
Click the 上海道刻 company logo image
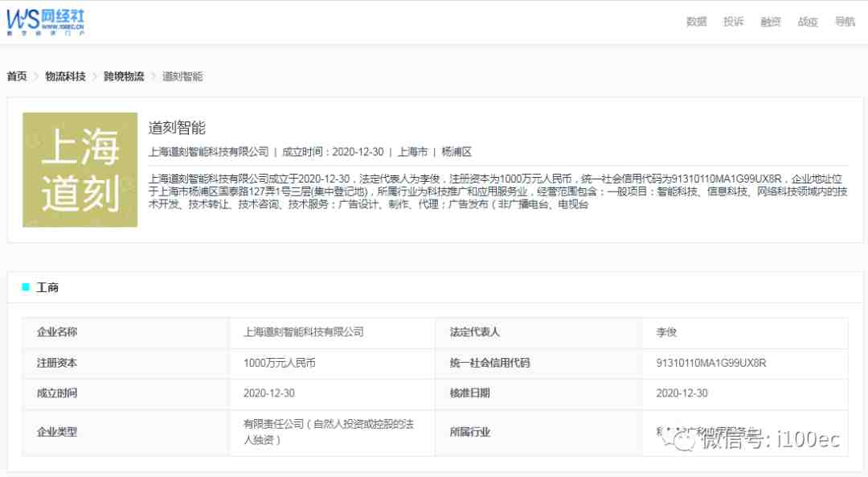pos(80,170)
